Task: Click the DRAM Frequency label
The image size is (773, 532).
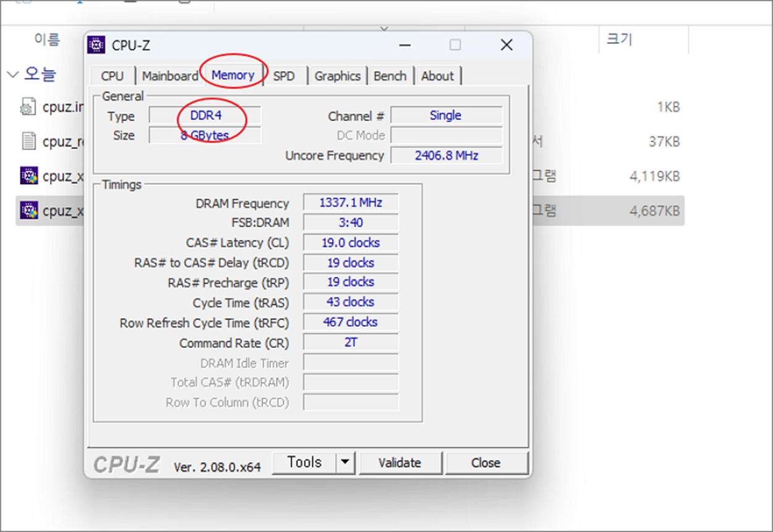Action: click(242, 203)
